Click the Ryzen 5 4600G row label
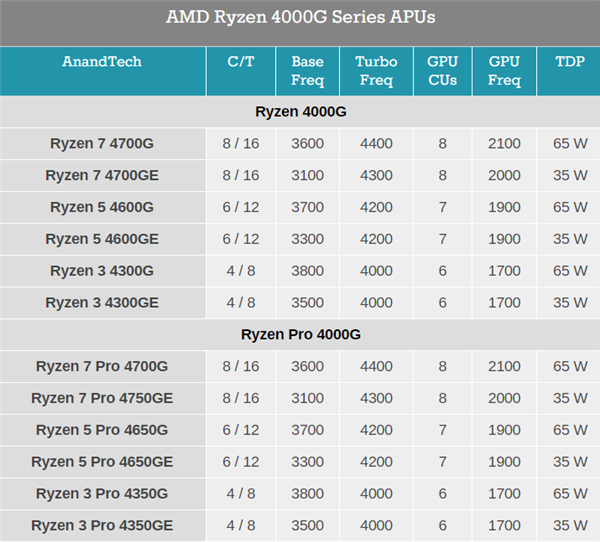Image resolution: width=600 pixels, height=542 pixels. pos(102,207)
